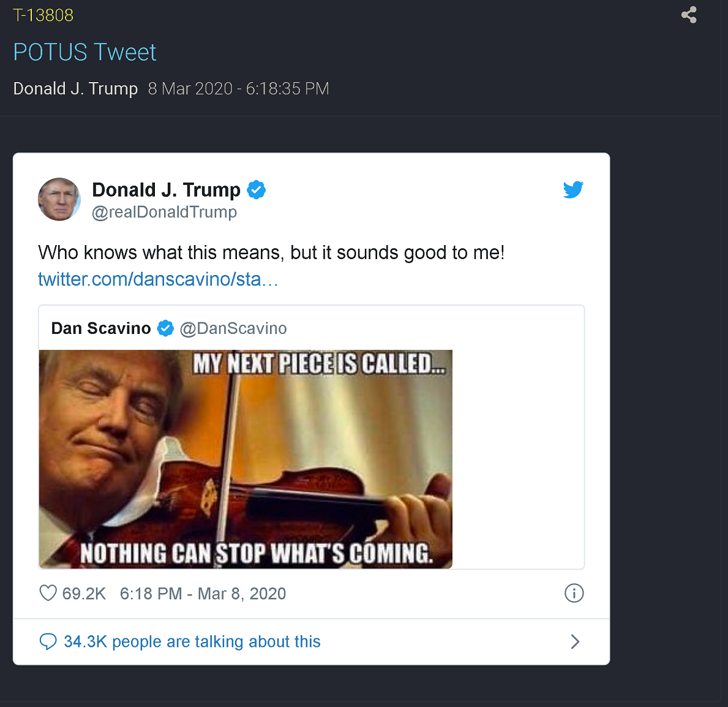Open the violin meme image
The height and width of the screenshot is (707, 728).
(246, 459)
